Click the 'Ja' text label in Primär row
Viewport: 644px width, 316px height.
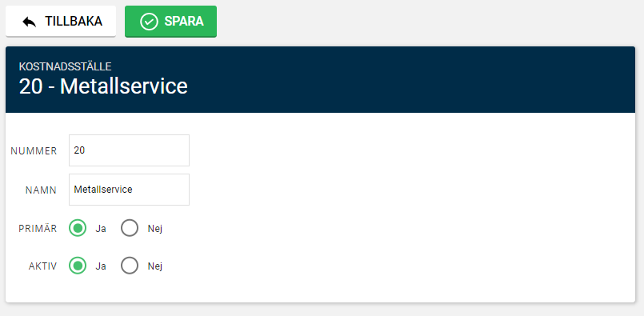coord(101,229)
